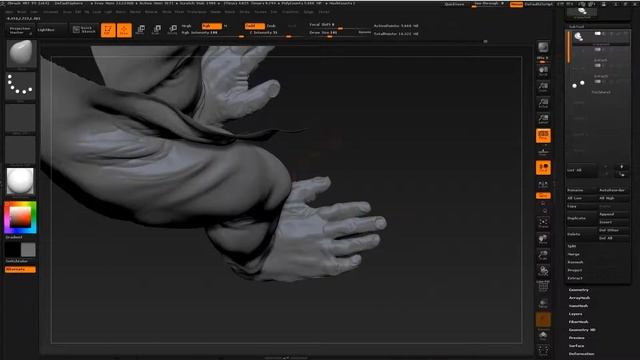Toggle Edit mode button
Screen dimensions: 640x360
click(108, 30)
